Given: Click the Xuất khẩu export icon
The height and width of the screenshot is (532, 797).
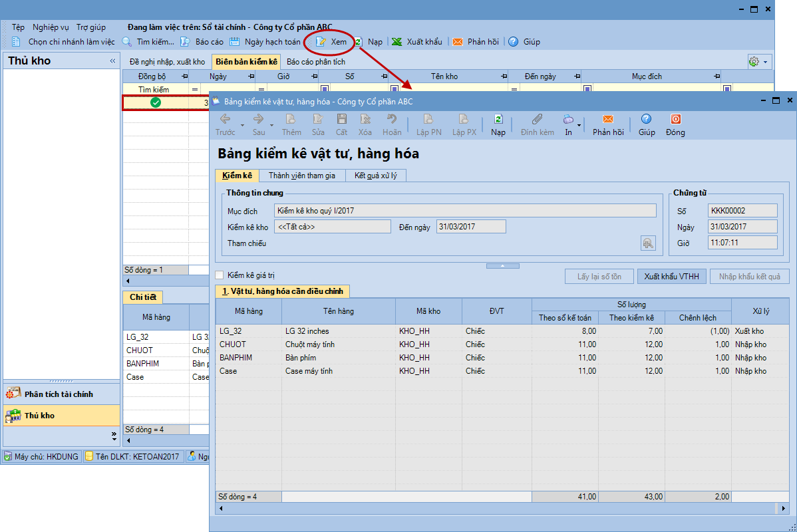Looking at the screenshot, I should coord(397,42).
